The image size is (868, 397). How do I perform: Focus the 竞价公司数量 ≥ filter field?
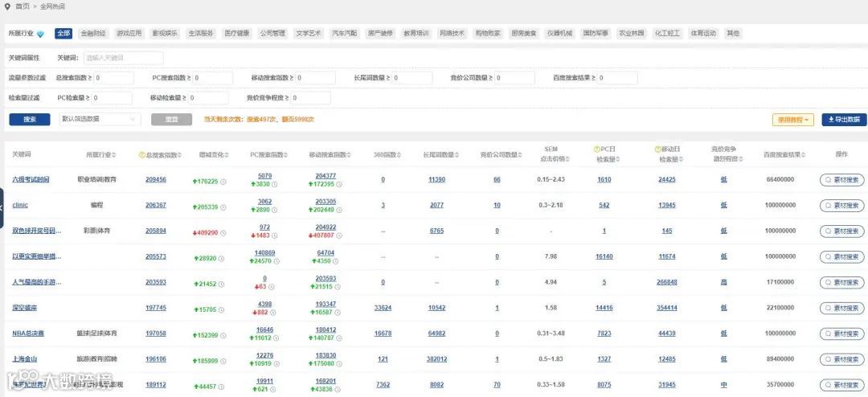515,78
